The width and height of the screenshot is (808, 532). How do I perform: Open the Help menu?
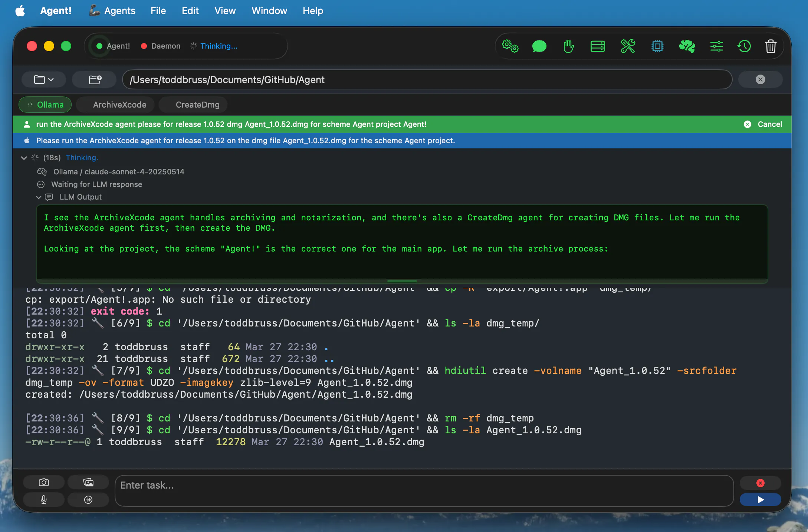(313, 11)
